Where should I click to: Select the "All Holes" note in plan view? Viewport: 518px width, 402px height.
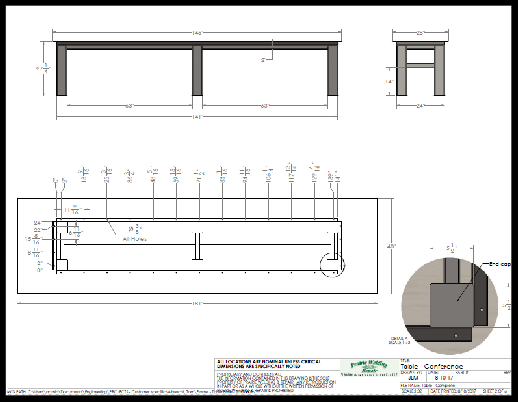[134, 239]
